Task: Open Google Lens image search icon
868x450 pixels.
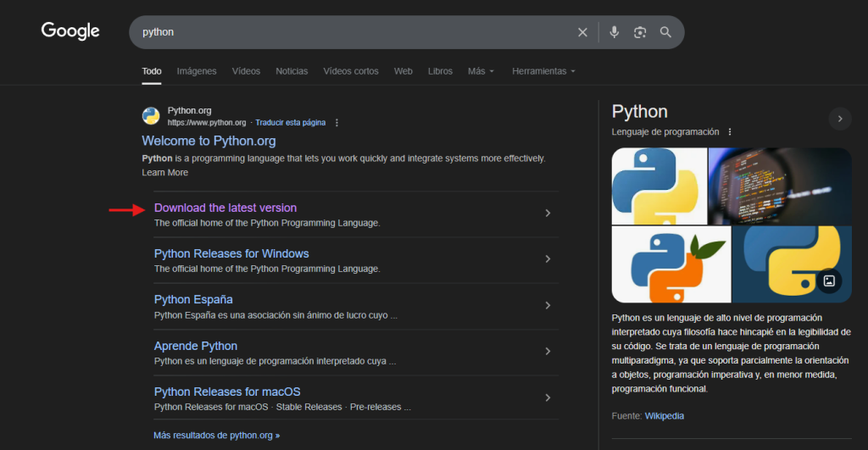Action: point(640,32)
